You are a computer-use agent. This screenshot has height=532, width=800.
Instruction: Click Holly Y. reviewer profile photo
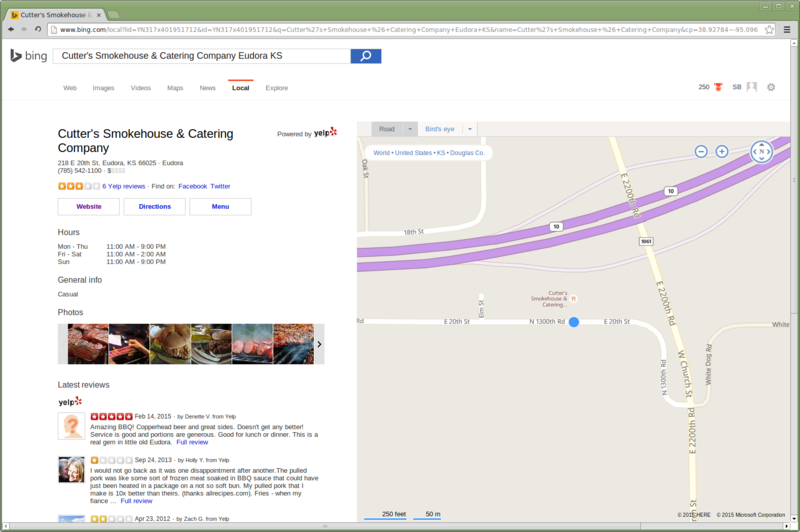click(x=71, y=470)
